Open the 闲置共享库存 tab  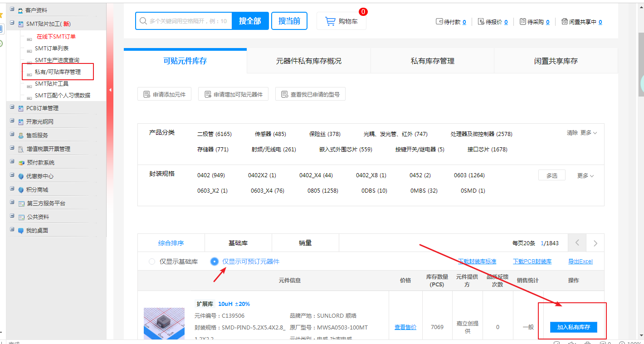(x=556, y=61)
